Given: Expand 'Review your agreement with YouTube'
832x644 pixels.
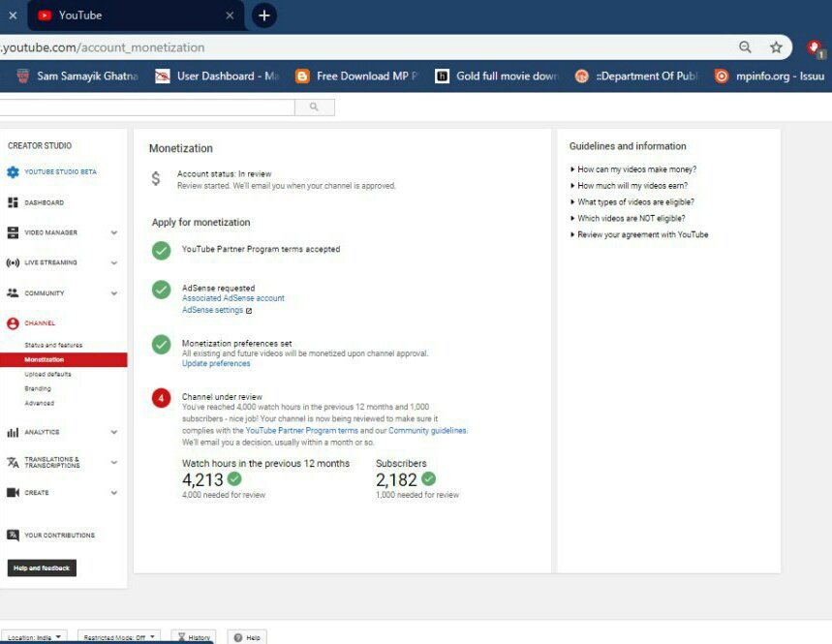Looking at the screenshot, I should pyautogui.click(x=639, y=234).
